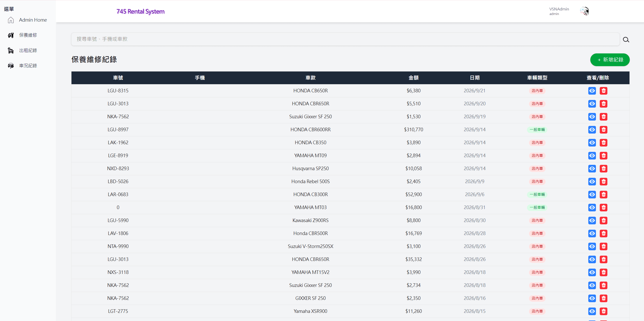Click the 店內車 tag on LGU-3013 2026/9/20 row

[x=537, y=104]
